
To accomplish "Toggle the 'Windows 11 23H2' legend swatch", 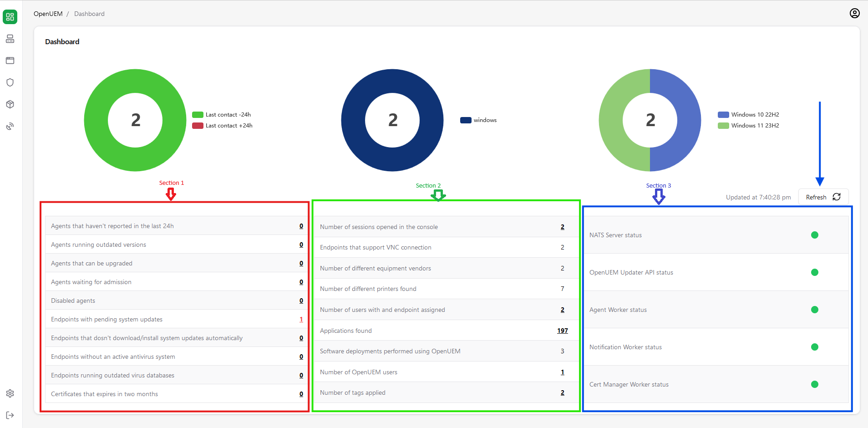I will (x=723, y=126).
